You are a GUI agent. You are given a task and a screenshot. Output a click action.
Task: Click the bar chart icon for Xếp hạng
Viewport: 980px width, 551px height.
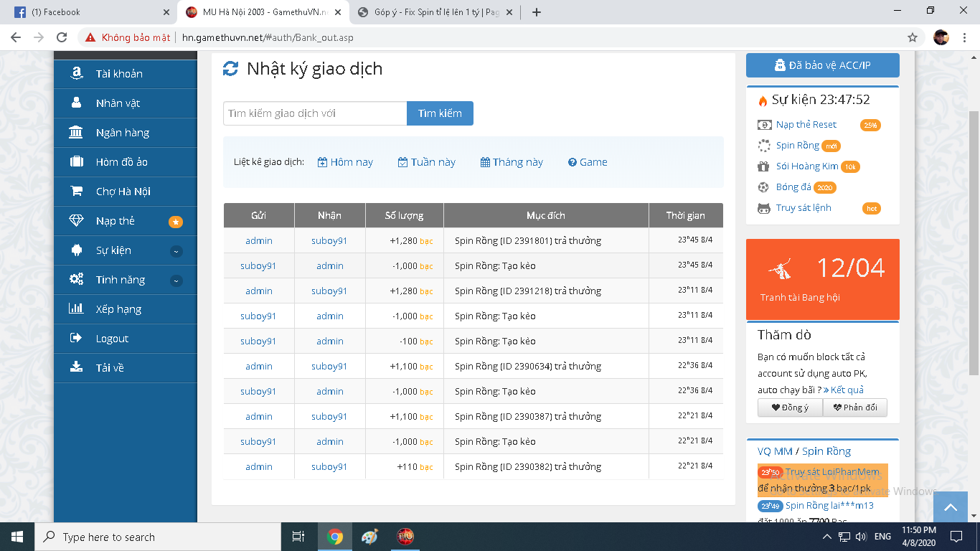click(75, 309)
